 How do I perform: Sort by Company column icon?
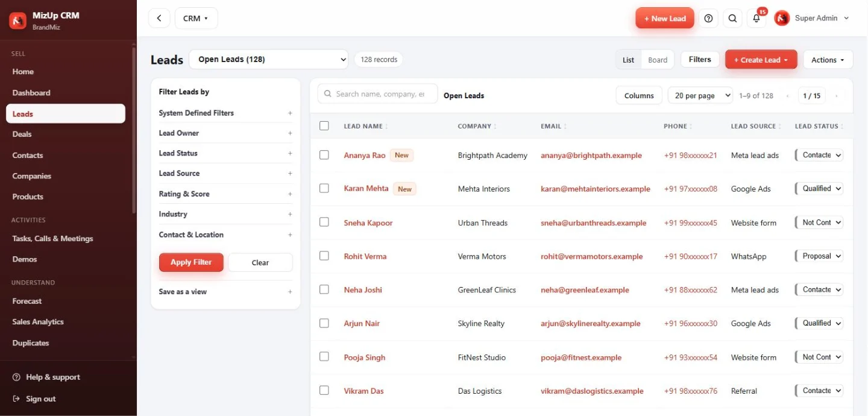click(x=495, y=127)
